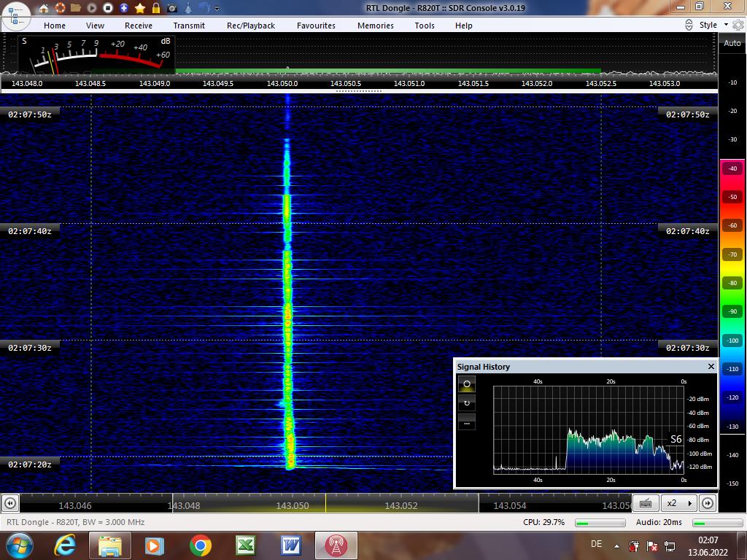Click the keyboard frequency entry button
The image size is (747, 560).
(646, 503)
